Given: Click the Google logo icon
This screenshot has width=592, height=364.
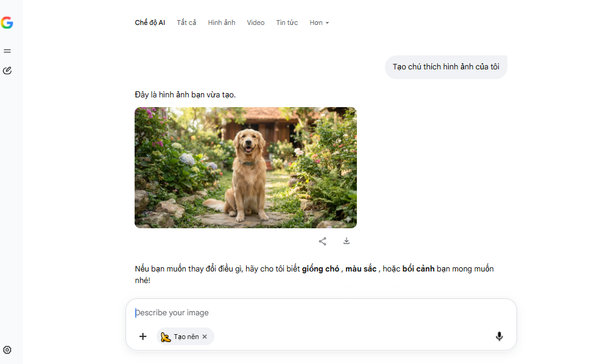Looking at the screenshot, I should click(x=7, y=23).
